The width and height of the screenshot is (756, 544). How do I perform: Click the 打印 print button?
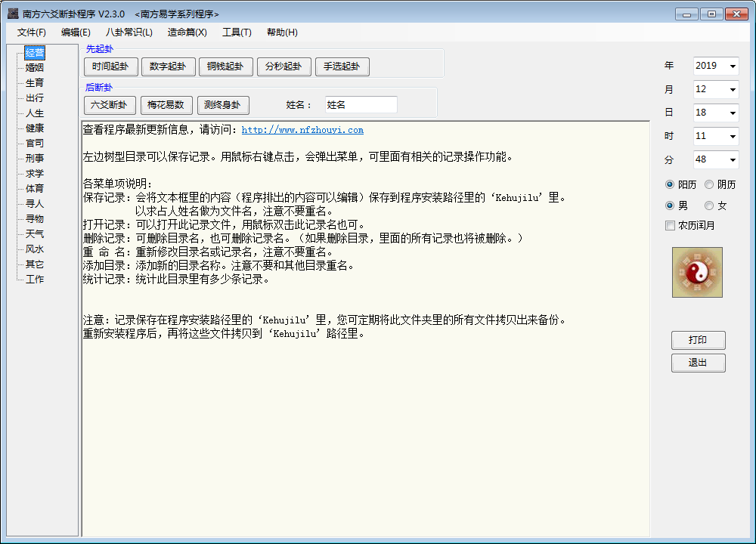698,340
